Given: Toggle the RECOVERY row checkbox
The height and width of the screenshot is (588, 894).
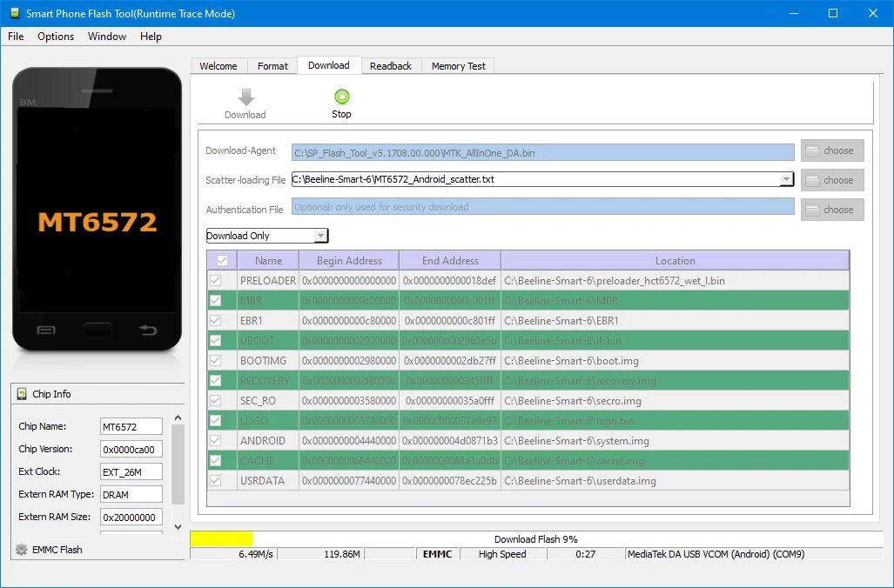Looking at the screenshot, I should 216,381.
